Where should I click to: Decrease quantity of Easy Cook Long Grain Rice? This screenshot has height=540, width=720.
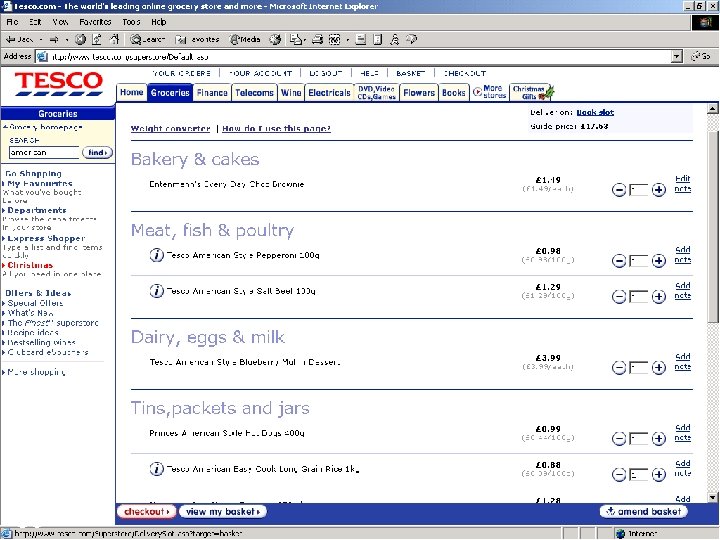click(x=619, y=474)
